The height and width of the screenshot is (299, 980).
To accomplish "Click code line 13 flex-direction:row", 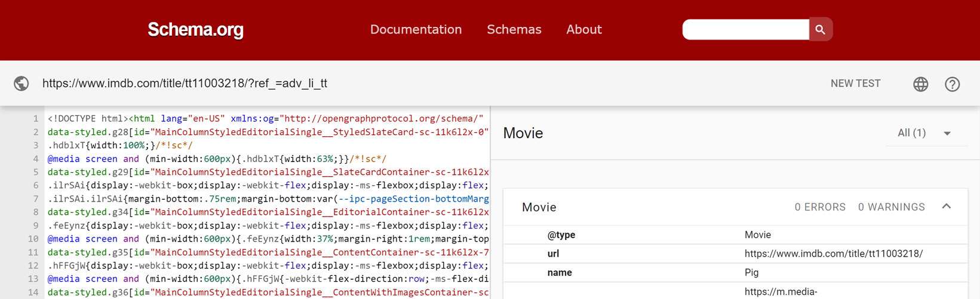I will [x=268, y=279].
